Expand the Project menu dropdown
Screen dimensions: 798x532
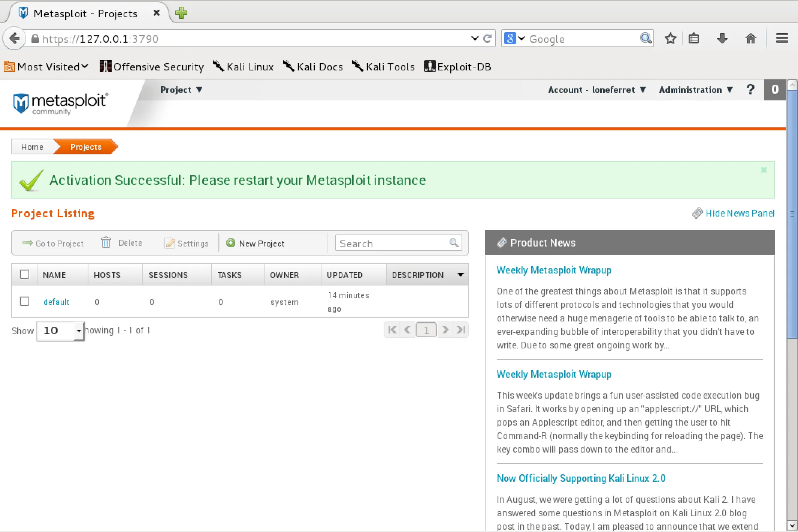[x=181, y=90]
